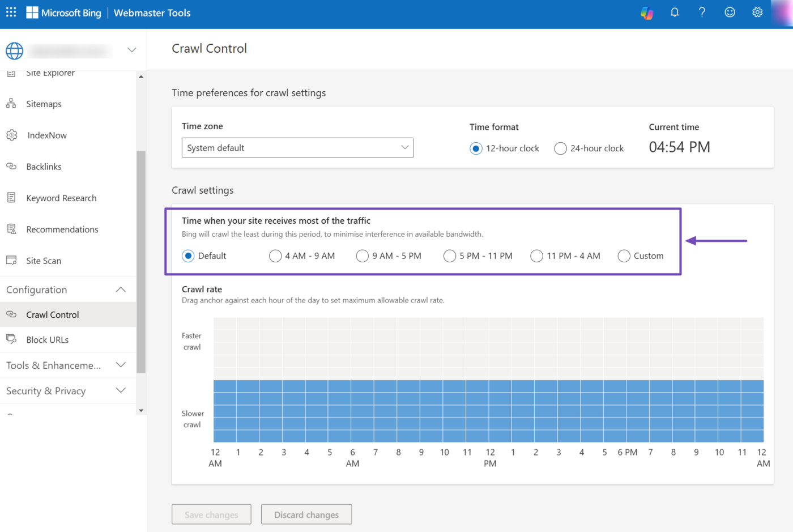Open the feedback smiley icon
This screenshot has height=532, width=793.
pos(730,12)
